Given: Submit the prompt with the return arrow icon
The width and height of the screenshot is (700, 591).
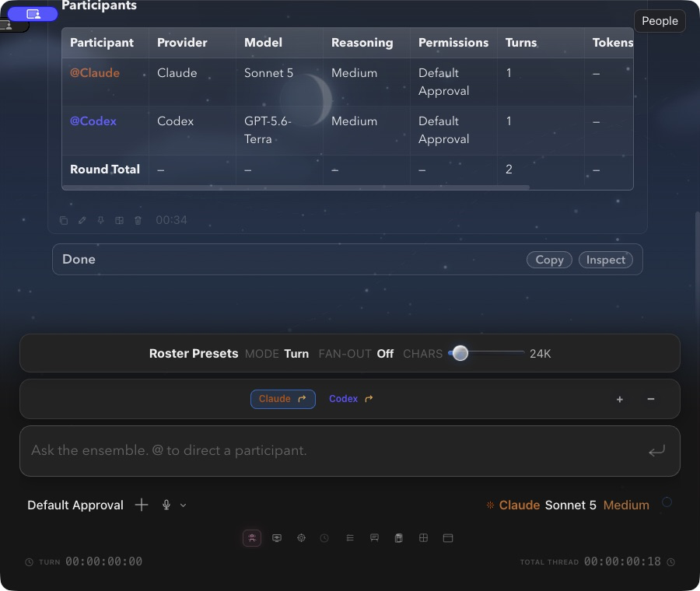Looking at the screenshot, I should pos(656,451).
